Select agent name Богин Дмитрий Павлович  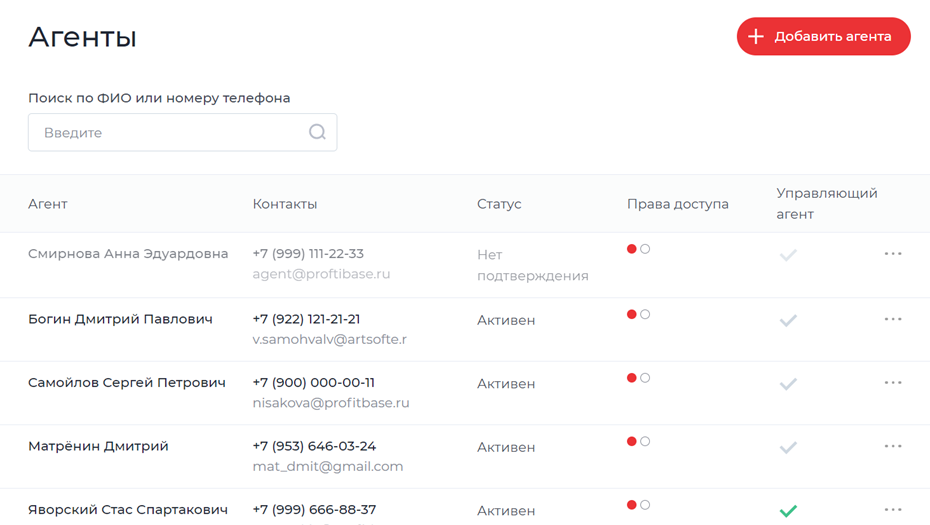click(x=120, y=319)
